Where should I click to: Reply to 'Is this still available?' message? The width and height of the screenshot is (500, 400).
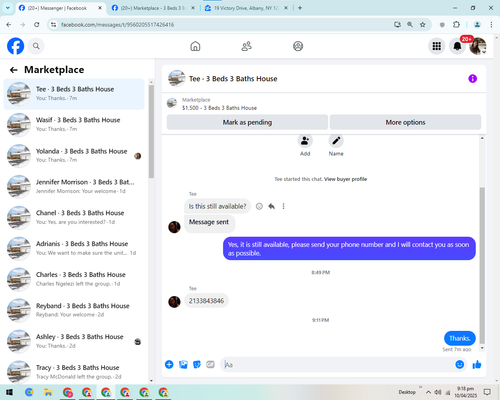(x=272, y=206)
